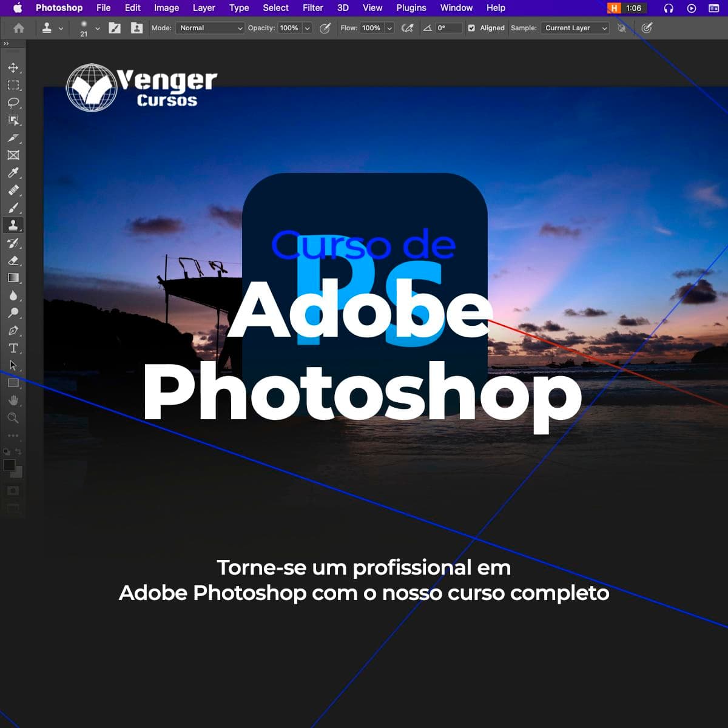728x728 pixels.
Task: Select the Object Selection tool
Action: pyautogui.click(x=13, y=120)
